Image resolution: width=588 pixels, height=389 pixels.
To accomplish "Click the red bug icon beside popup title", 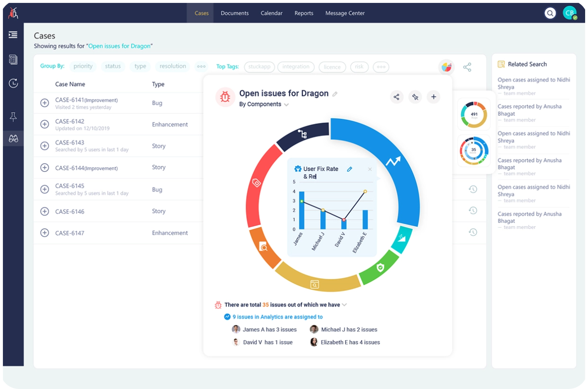I will 225,97.
